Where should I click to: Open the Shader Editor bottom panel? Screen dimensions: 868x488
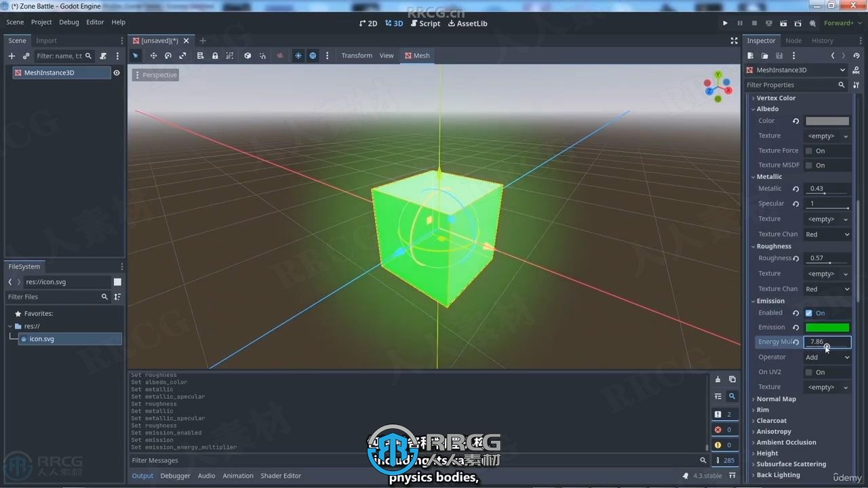pos(281,476)
